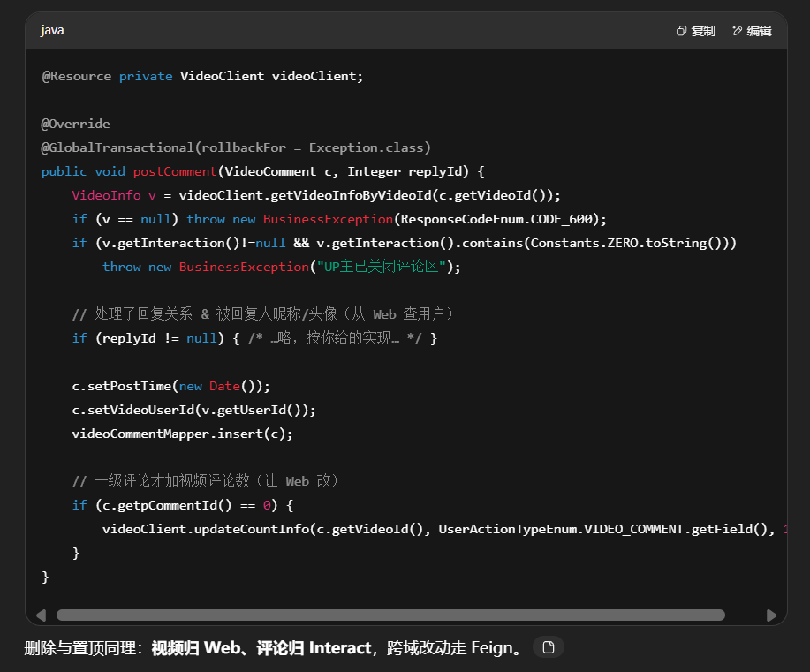Click the horizontal scrollbar thumb under code
This screenshot has height=672, width=810.
pos(390,615)
